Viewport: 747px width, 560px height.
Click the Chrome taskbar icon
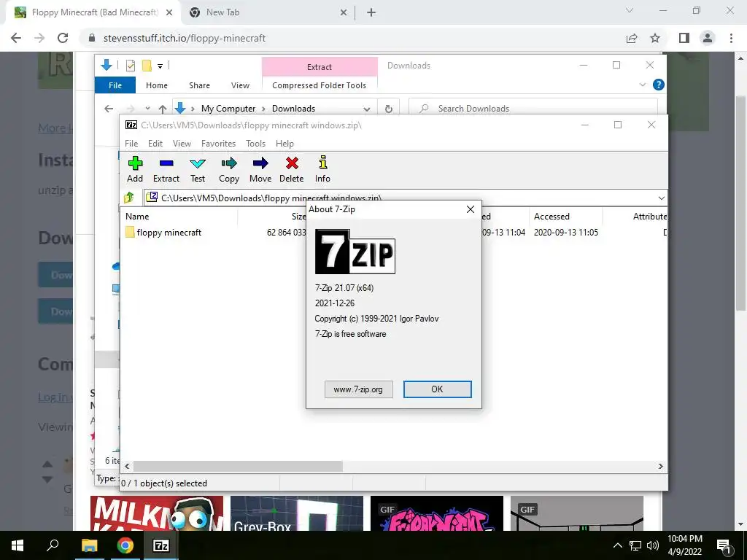[125, 545]
